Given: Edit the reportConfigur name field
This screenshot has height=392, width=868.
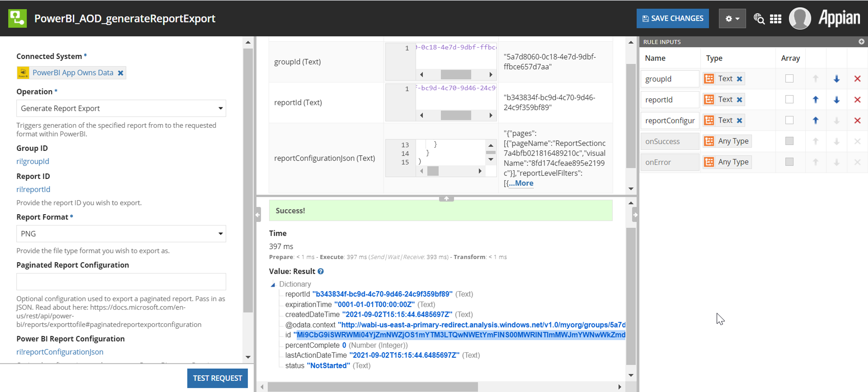Looking at the screenshot, I should [x=670, y=120].
